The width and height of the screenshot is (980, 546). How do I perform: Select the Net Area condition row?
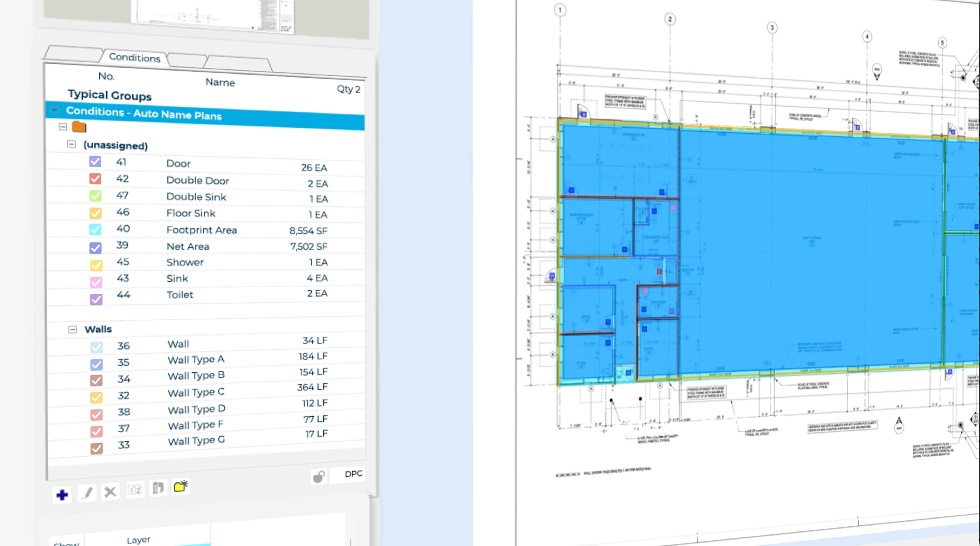click(x=188, y=246)
